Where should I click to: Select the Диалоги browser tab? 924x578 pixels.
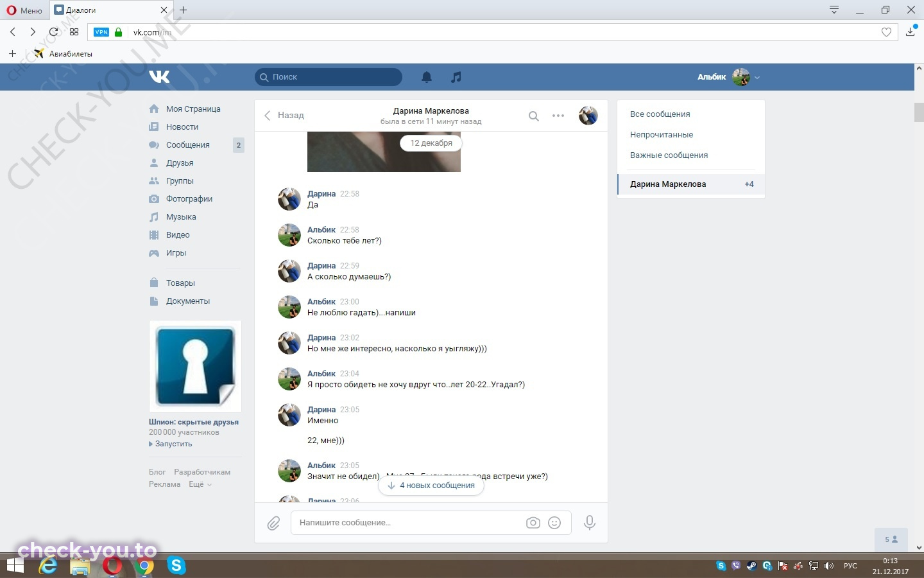tap(111, 10)
